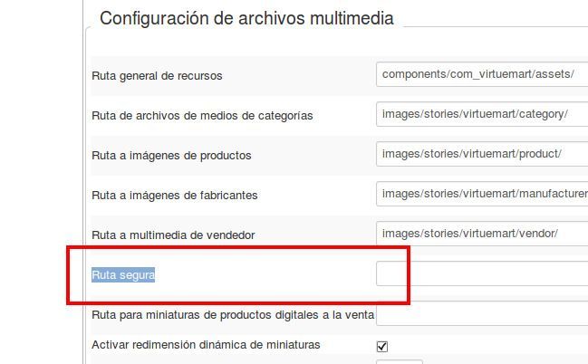Click the Ruta a imágenes de productos label

(x=171, y=156)
